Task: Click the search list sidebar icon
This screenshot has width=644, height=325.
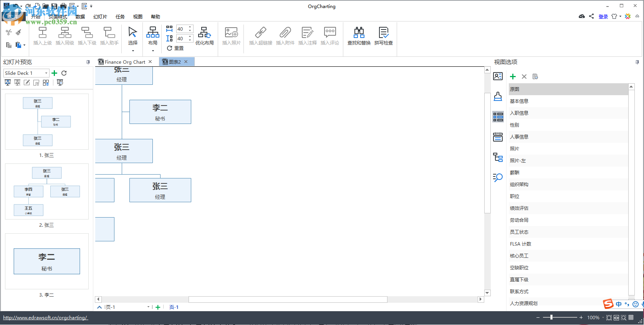Action: pos(498,177)
